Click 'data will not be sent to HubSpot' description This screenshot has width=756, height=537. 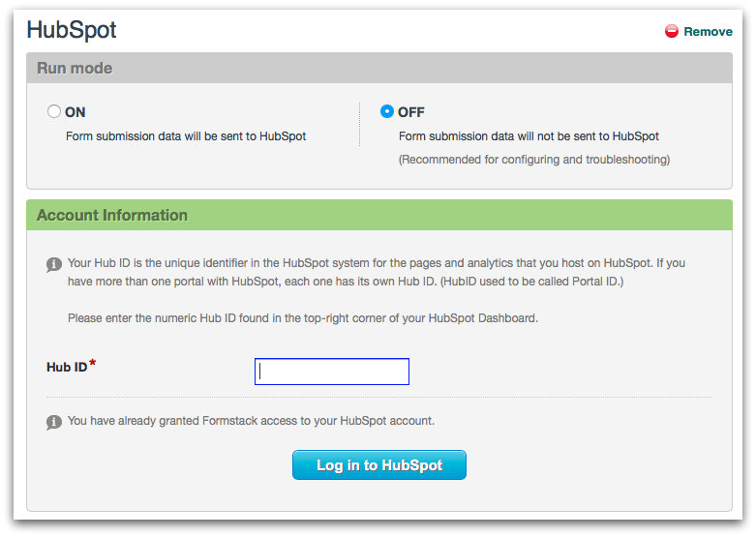pyautogui.click(x=529, y=136)
